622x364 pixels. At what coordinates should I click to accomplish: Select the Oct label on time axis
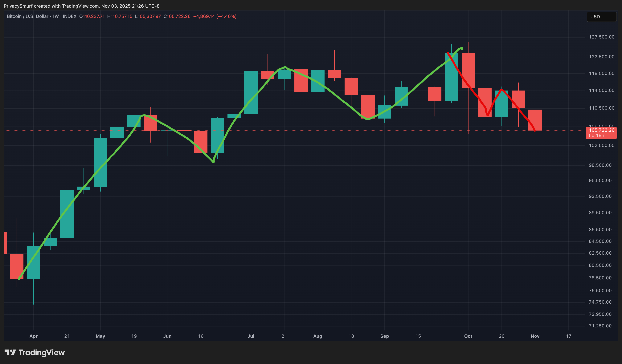click(x=468, y=336)
